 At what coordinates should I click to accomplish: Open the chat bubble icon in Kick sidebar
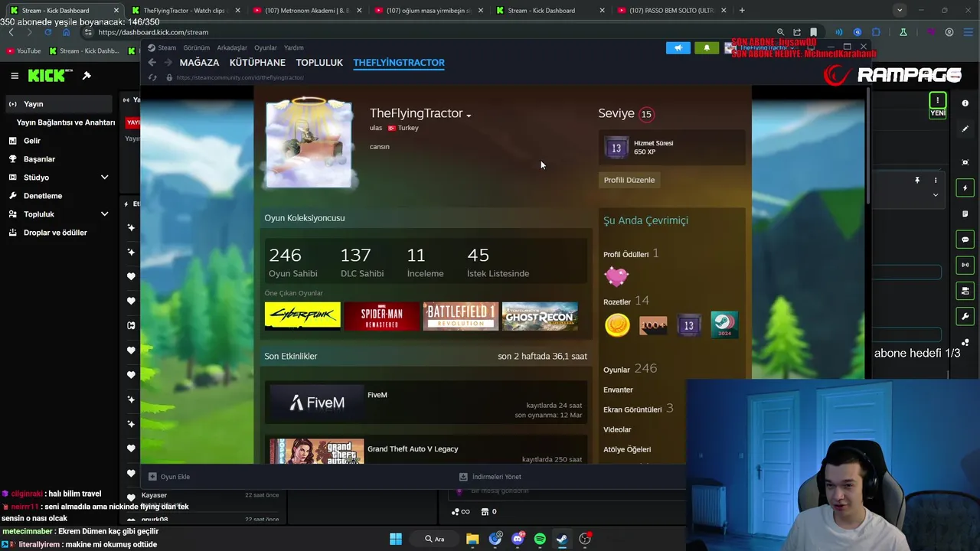pyautogui.click(x=965, y=240)
